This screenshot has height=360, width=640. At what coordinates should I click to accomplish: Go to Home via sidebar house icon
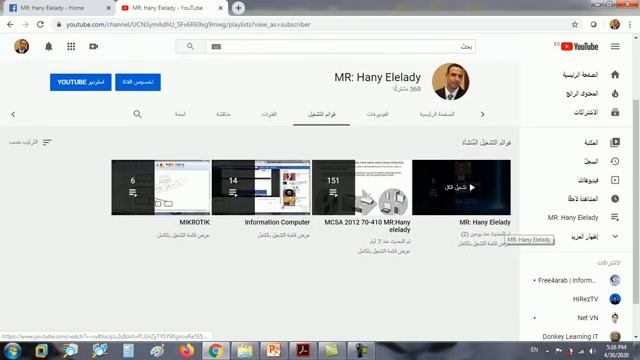pos(615,74)
